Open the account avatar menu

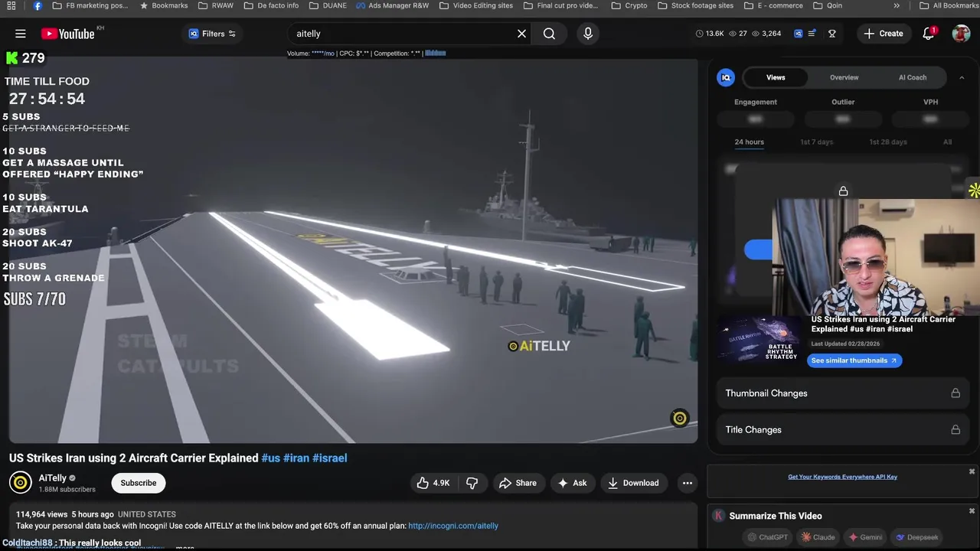tap(961, 34)
